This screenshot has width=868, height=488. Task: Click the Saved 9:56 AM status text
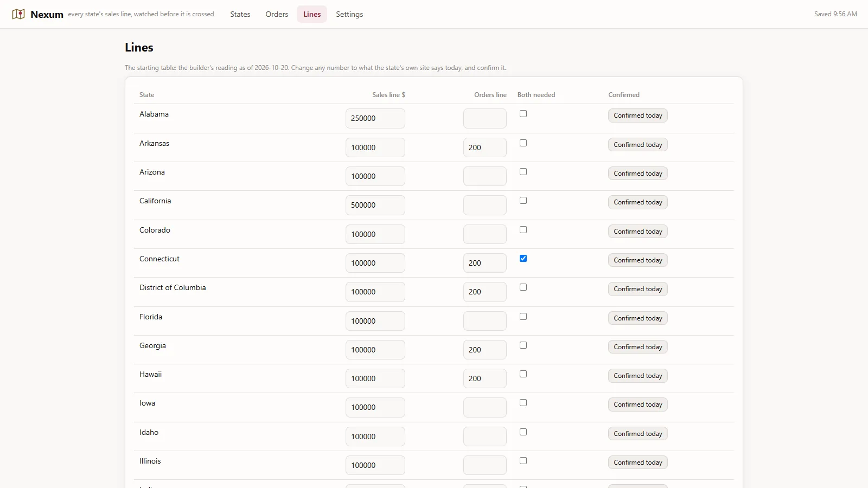click(x=835, y=14)
